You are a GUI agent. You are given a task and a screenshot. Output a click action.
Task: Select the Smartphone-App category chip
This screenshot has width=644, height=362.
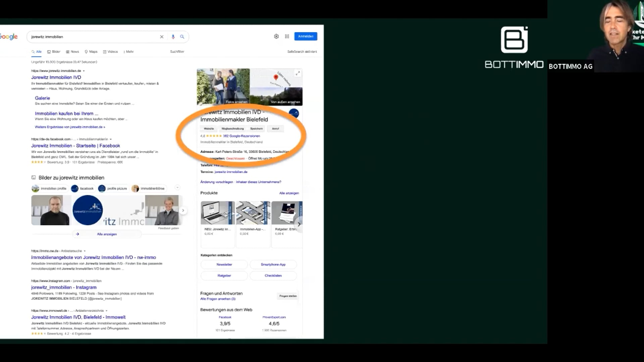273,264
